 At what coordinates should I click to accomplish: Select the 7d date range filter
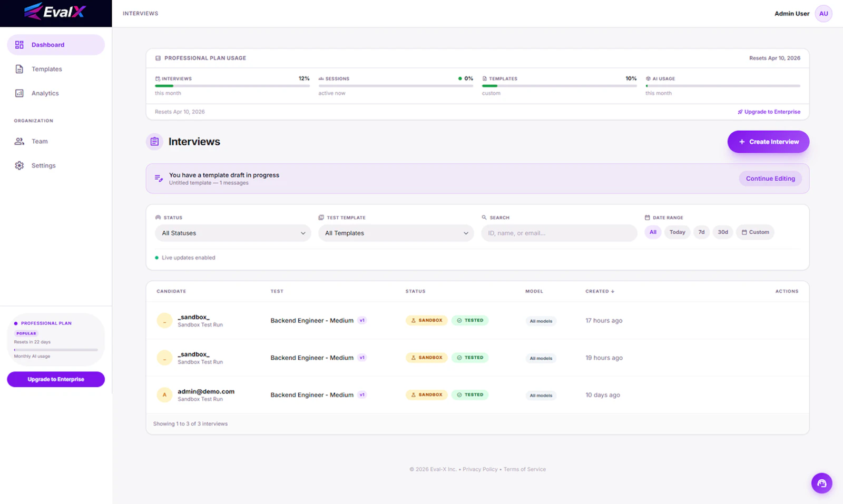pyautogui.click(x=701, y=232)
